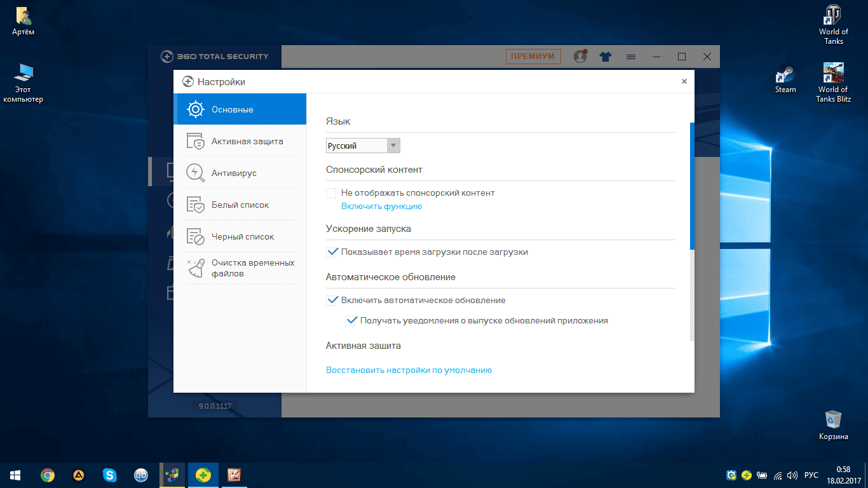Viewport: 868px width, 488px height.
Task: Open the Windows Start menu
Action: (x=15, y=475)
